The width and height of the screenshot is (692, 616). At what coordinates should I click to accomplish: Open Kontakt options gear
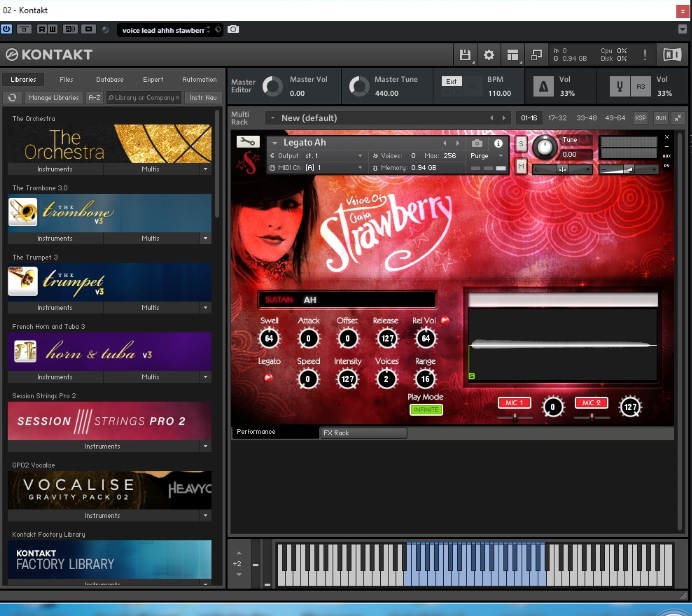point(489,55)
